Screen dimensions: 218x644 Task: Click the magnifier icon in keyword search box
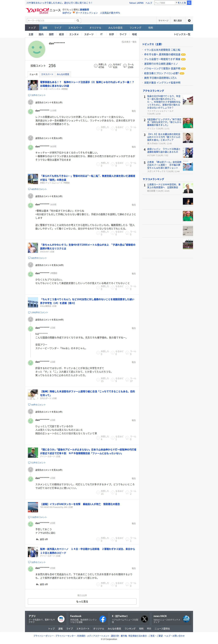coord(78,21)
